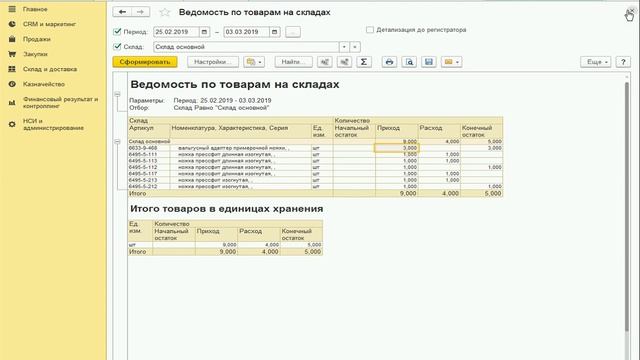The image size is (640, 360).
Task: Open Склад и доставка section
Action: (50, 69)
